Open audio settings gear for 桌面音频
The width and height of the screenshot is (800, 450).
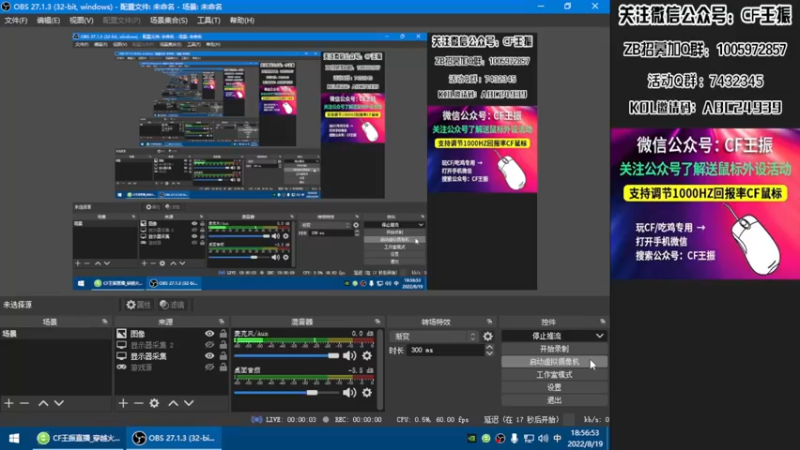pyautogui.click(x=367, y=392)
